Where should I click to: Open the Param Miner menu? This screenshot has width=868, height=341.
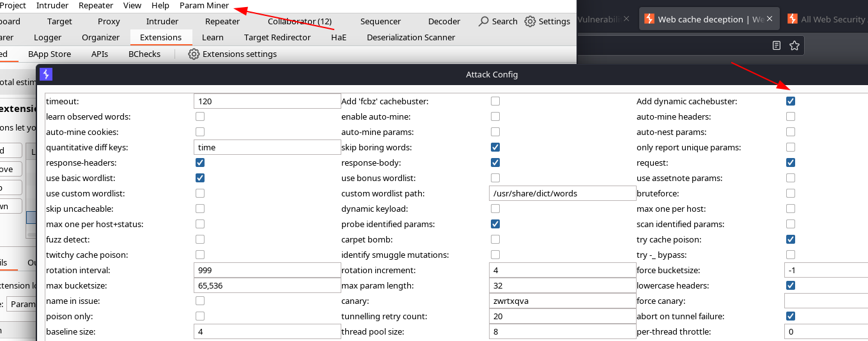point(204,5)
